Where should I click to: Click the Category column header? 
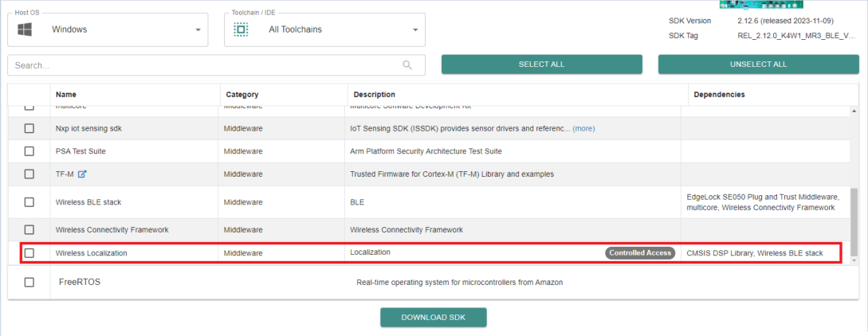click(x=242, y=95)
